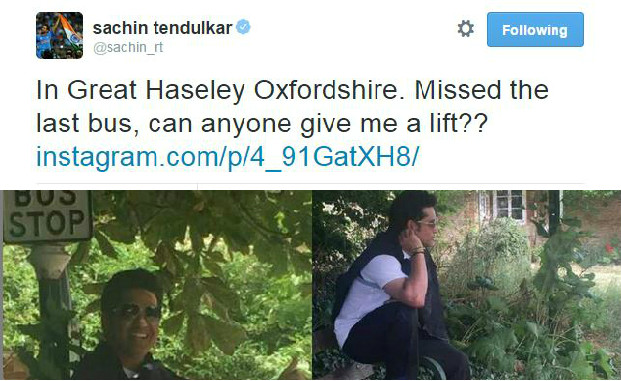Click the sachin tendulkar display name
Image resolution: width=621 pixels, height=381 pixels.
(162, 28)
